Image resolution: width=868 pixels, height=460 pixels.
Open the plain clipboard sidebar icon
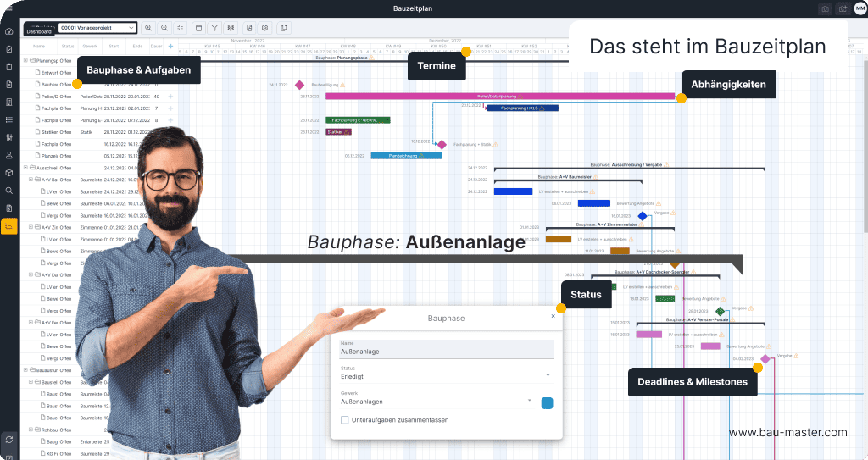tap(8, 67)
